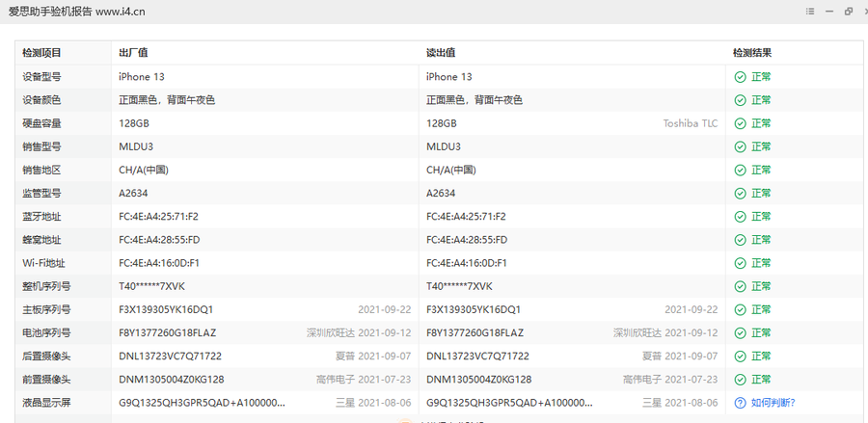868x423 pixels.
Task: Click the green check icon for 蓝牙地址
Action: pos(740,216)
